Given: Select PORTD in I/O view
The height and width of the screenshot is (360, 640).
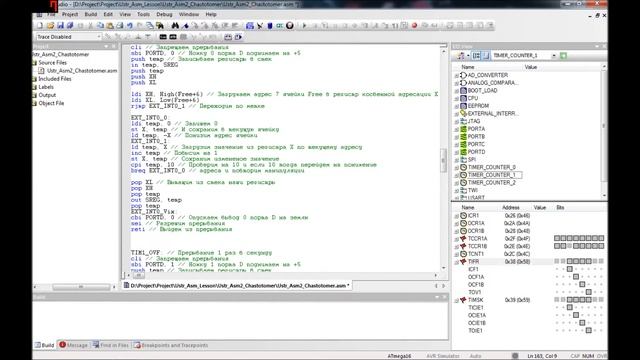Looking at the screenshot, I should coord(476,152).
